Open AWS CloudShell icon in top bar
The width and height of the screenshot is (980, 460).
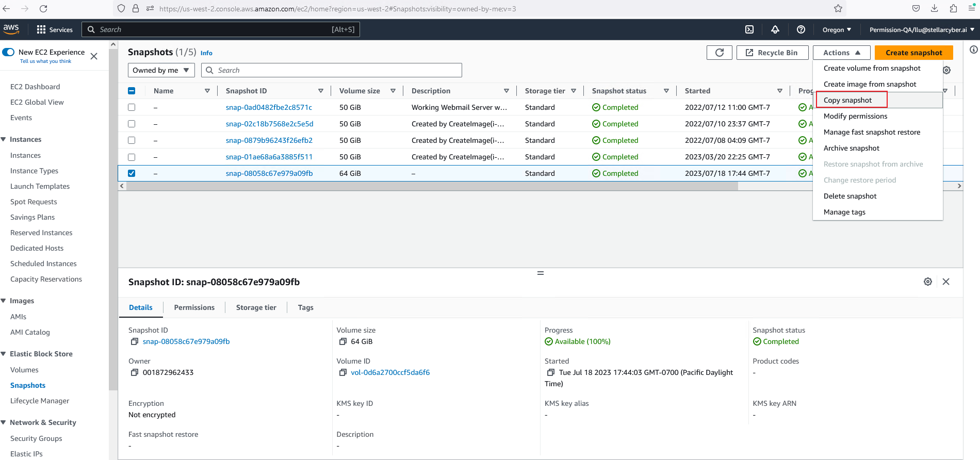[749, 29]
